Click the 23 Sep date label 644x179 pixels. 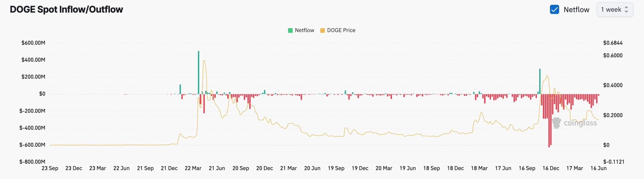click(x=50, y=168)
